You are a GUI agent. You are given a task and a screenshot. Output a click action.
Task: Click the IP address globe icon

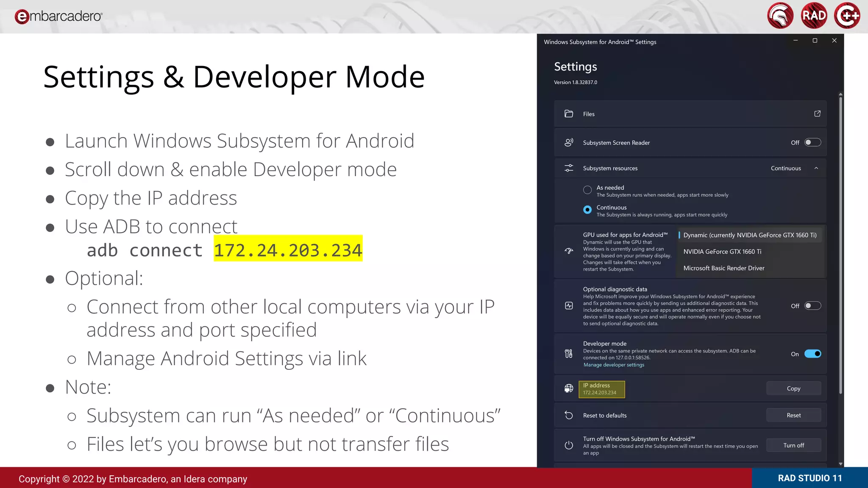[x=569, y=388]
